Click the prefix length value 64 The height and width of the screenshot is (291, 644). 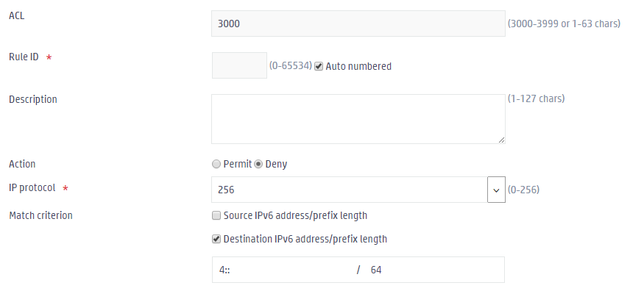tap(376, 270)
